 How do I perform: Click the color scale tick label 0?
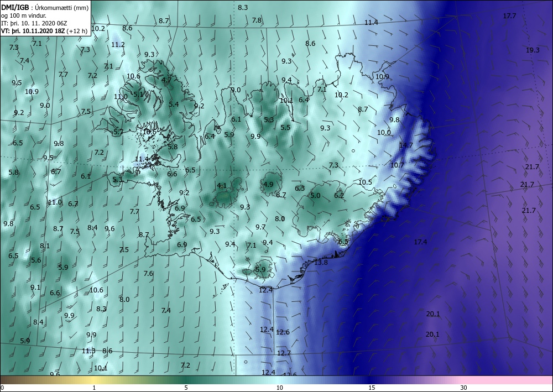click(x=2, y=388)
